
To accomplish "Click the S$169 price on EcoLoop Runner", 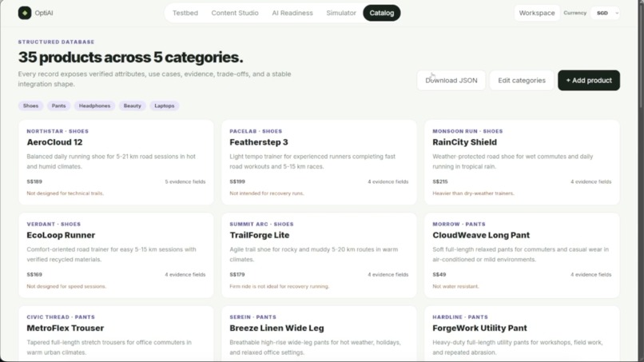I will [x=34, y=274].
